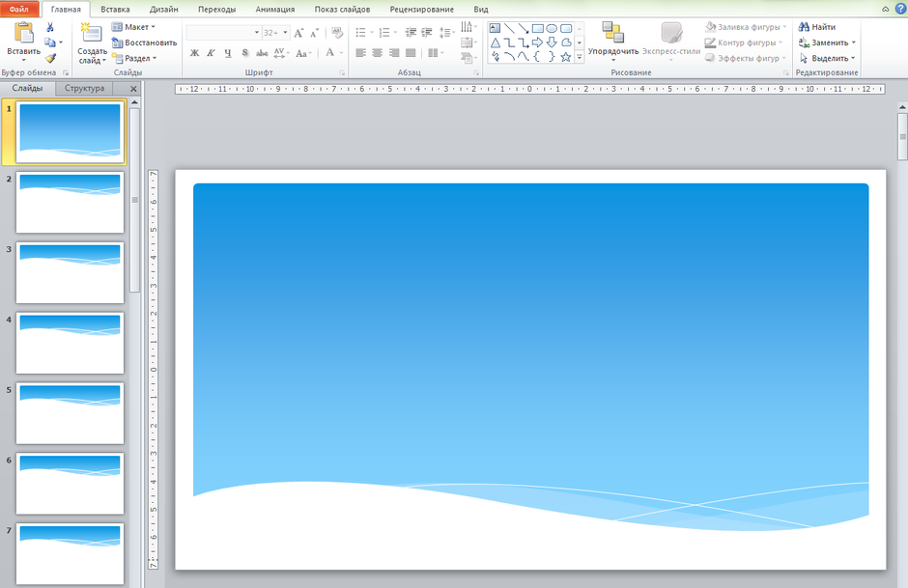The width and height of the screenshot is (908, 588).
Task: Select the right arrow shape in gallery
Action: coord(537,42)
